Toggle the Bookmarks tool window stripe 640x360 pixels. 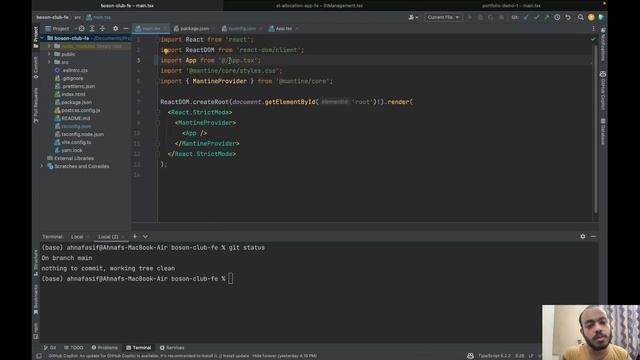coord(36,299)
